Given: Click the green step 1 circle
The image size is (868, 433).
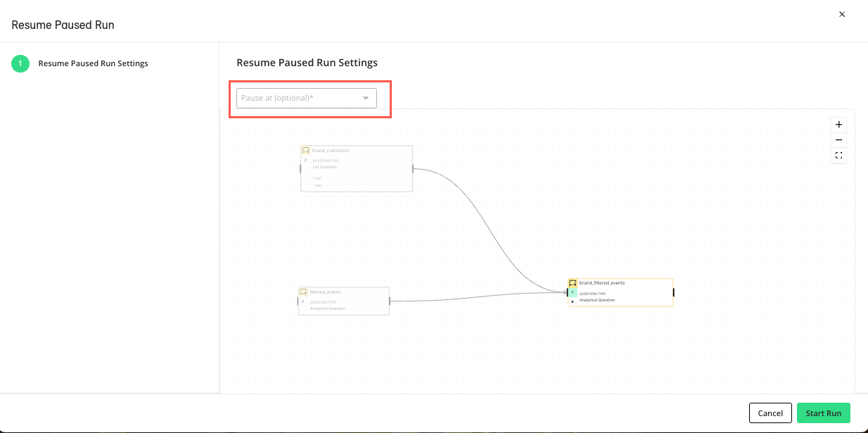Looking at the screenshot, I should (x=20, y=63).
